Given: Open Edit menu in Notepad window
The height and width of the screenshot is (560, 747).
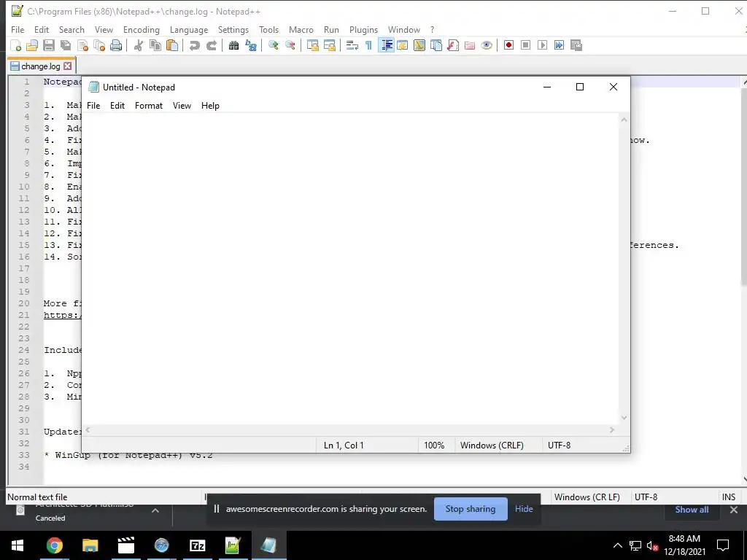Looking at the screenshot, I should click(117, 106).
